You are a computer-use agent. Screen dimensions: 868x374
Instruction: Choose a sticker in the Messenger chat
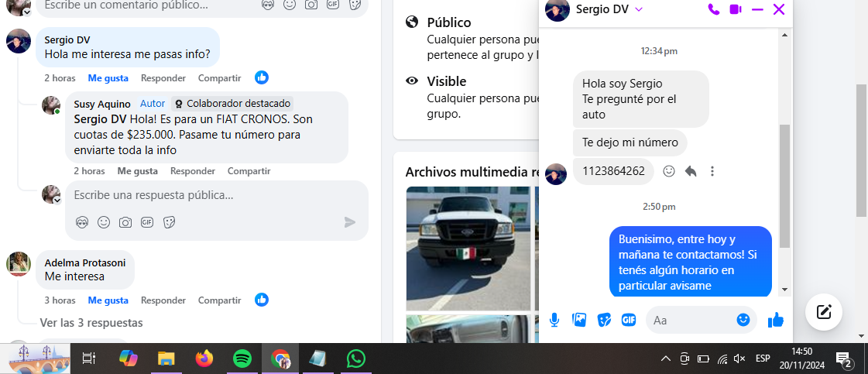coord(604,319)
